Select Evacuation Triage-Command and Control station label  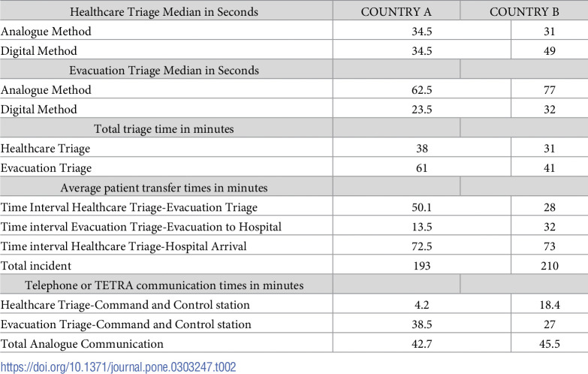125,324
